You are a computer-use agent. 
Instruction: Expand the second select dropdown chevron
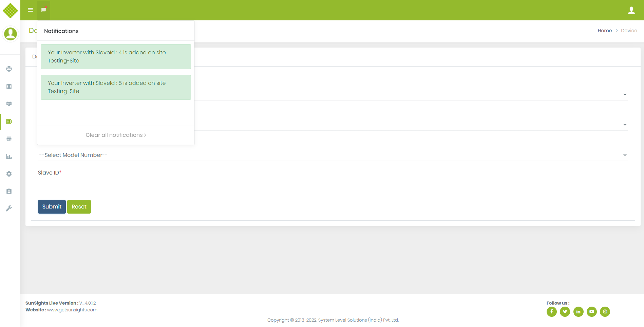(x=625, y=125)
